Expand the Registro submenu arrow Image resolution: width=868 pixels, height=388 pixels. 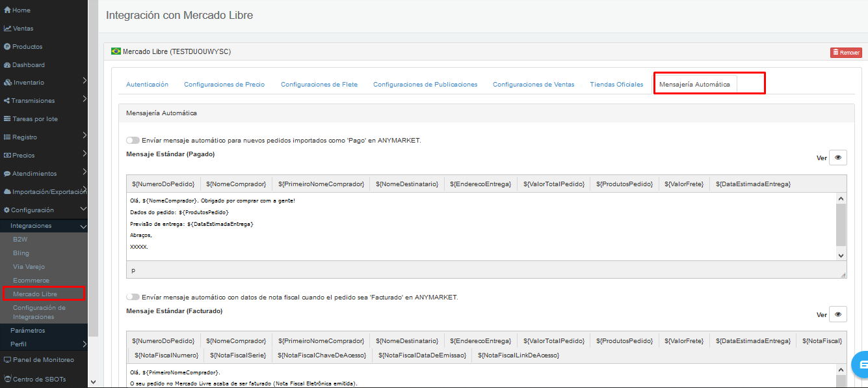tap(85, 136)
